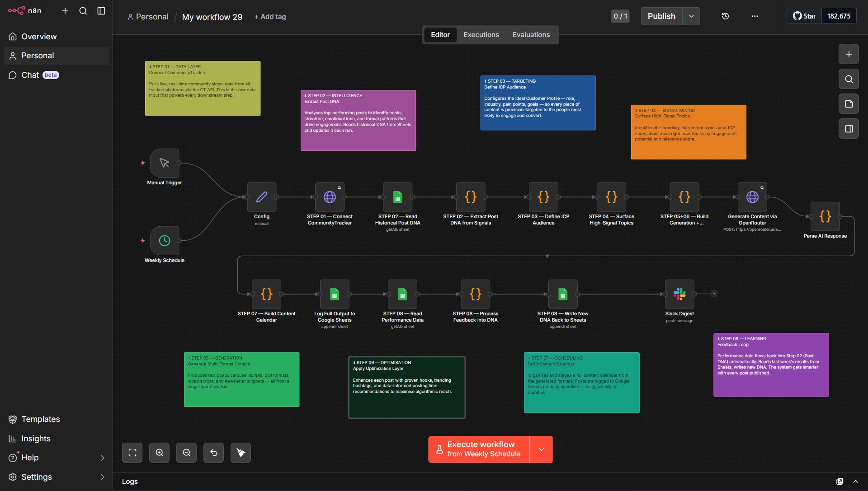Open workflow version history via clock icon
This screenshot has height=491, width=868.
(x=726, y=16)
